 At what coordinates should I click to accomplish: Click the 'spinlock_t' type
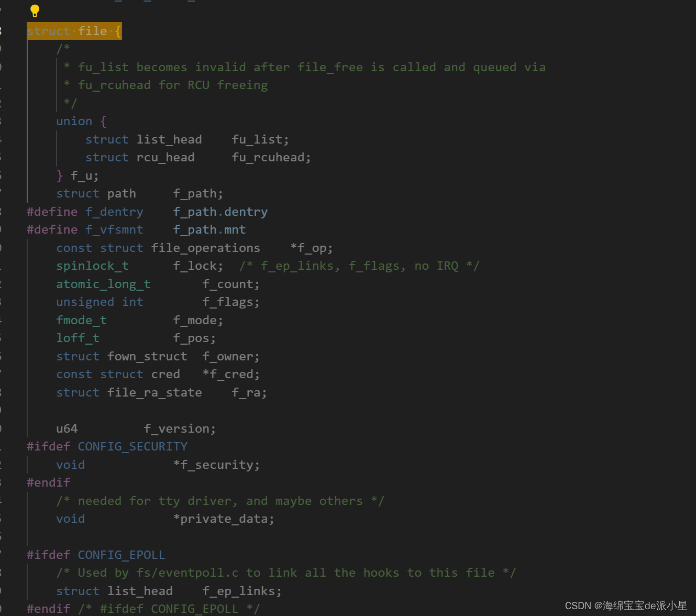coord(92,266)
